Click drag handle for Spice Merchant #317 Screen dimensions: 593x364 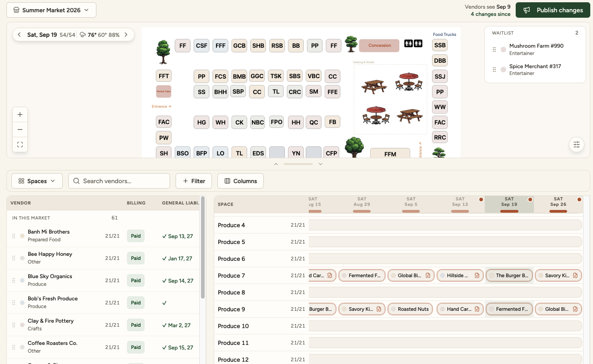click(494, 70)
